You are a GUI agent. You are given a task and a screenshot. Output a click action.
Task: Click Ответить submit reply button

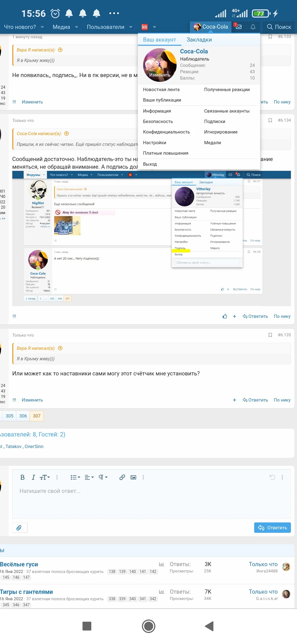click(273, 528)
